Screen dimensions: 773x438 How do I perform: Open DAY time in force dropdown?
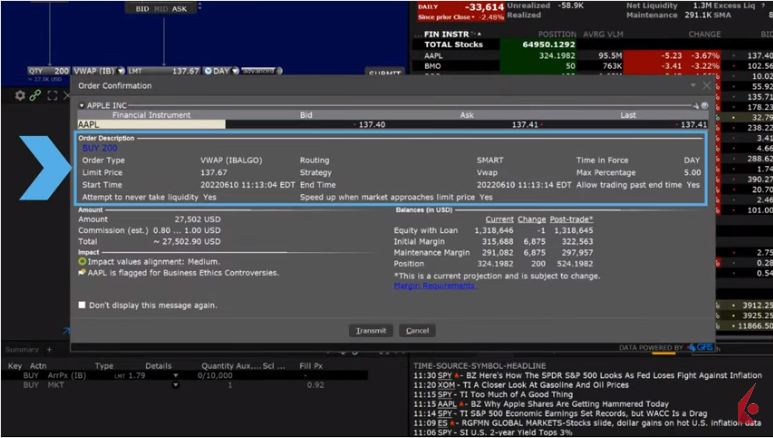(236, 71)
